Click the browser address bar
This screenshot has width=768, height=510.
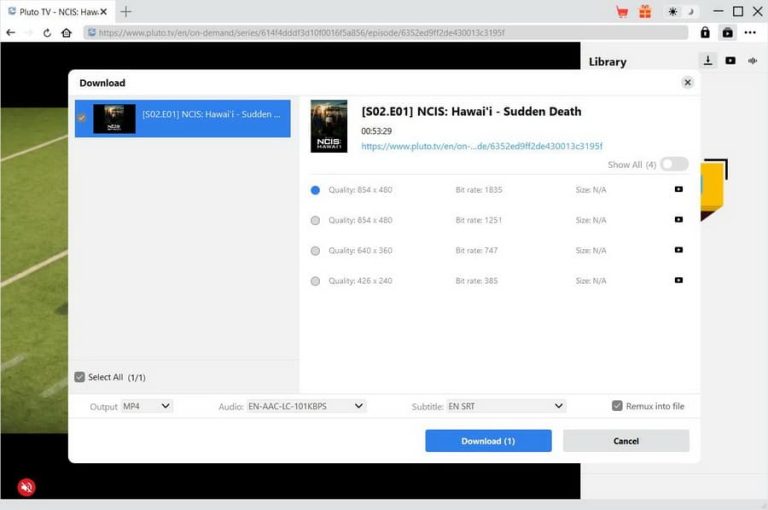pyautogui.click(x=386, y=33)
